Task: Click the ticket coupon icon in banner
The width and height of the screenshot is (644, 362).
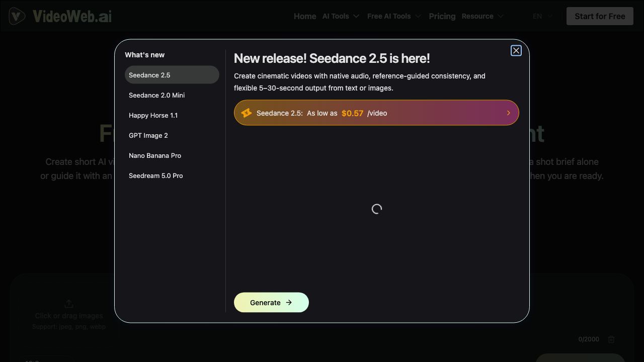Action: point(246,113)
